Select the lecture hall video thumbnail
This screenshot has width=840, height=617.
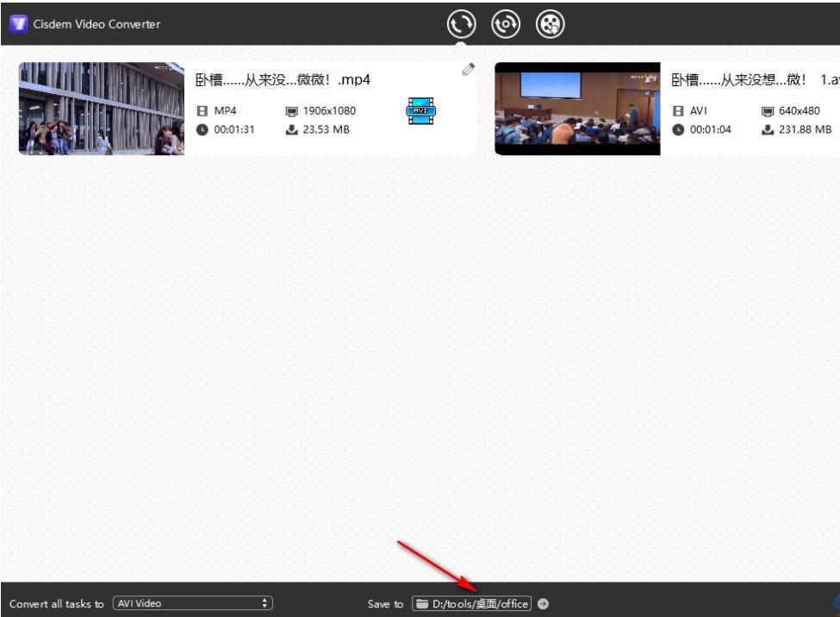[577, 109]
